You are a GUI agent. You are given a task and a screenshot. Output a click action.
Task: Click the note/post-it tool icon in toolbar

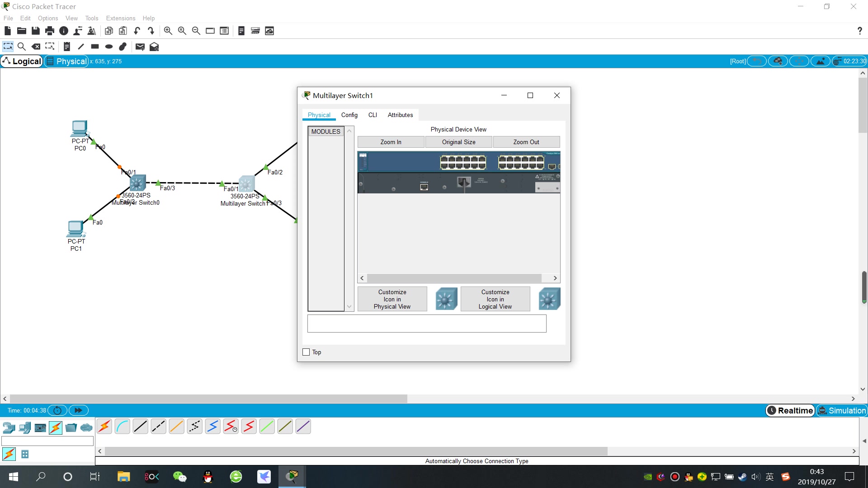point(67,47)
